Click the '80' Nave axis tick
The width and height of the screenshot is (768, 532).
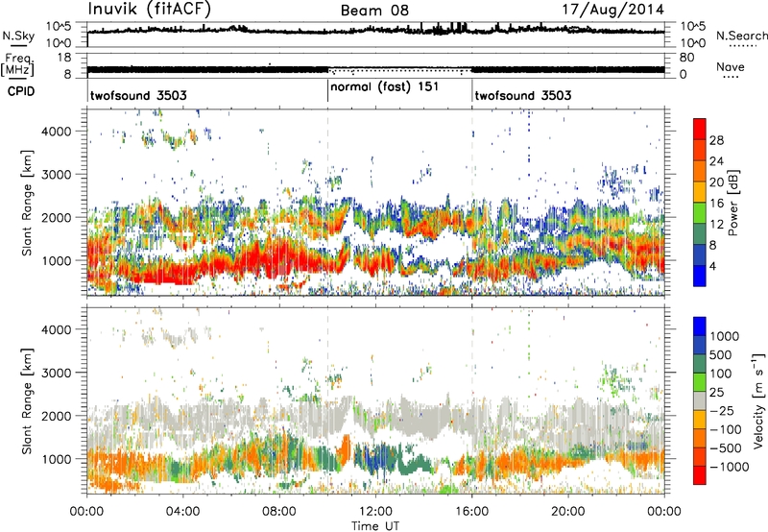point(686,58)
